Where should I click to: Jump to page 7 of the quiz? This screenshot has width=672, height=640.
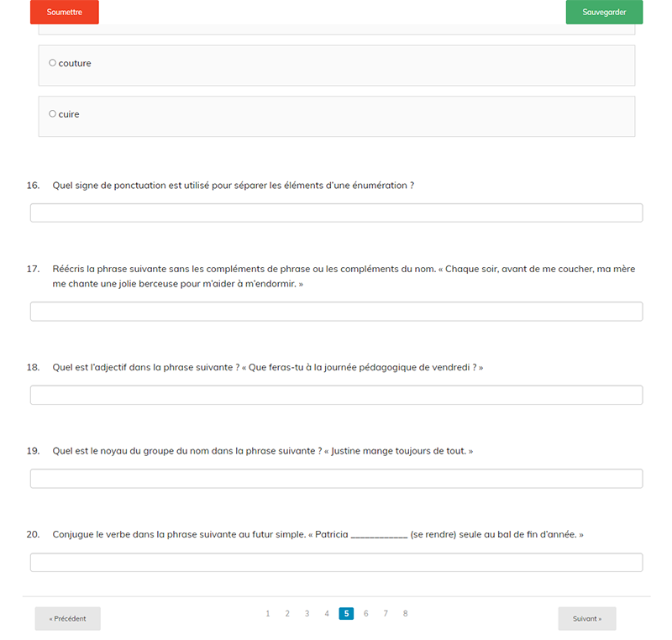coord(386,614)
